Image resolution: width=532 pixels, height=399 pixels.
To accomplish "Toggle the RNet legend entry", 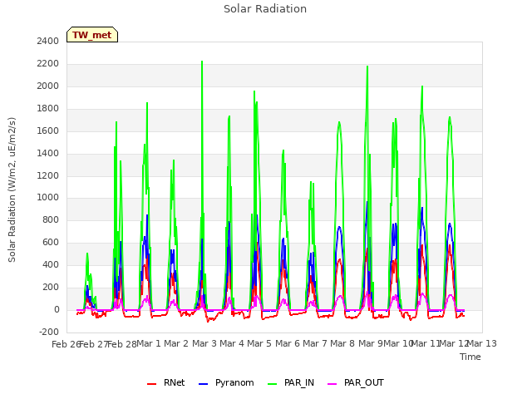I will [x=166, y=382].
